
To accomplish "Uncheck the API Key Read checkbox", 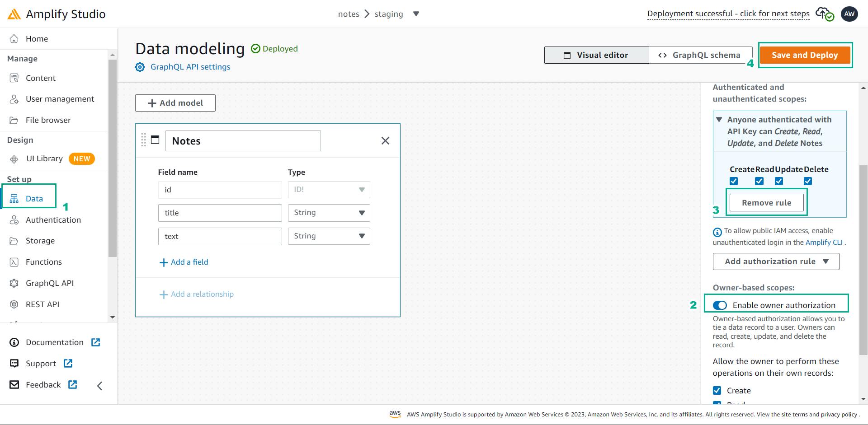I will click(x=759, y=181).
